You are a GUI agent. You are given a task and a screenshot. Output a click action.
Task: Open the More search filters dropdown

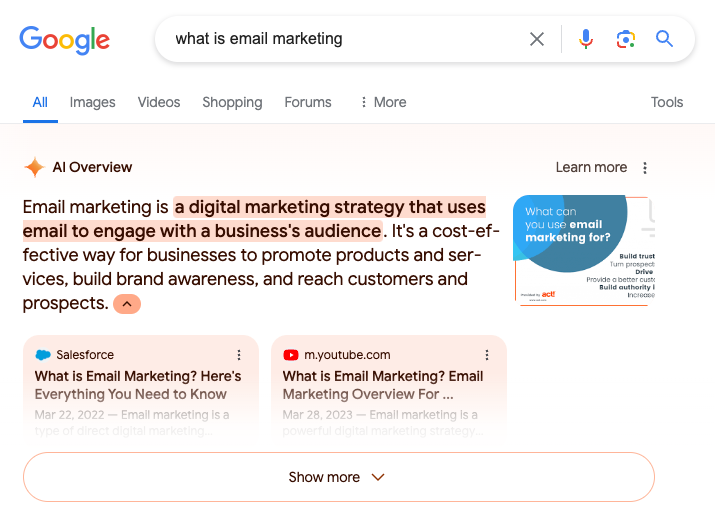[x=382, y=102]
